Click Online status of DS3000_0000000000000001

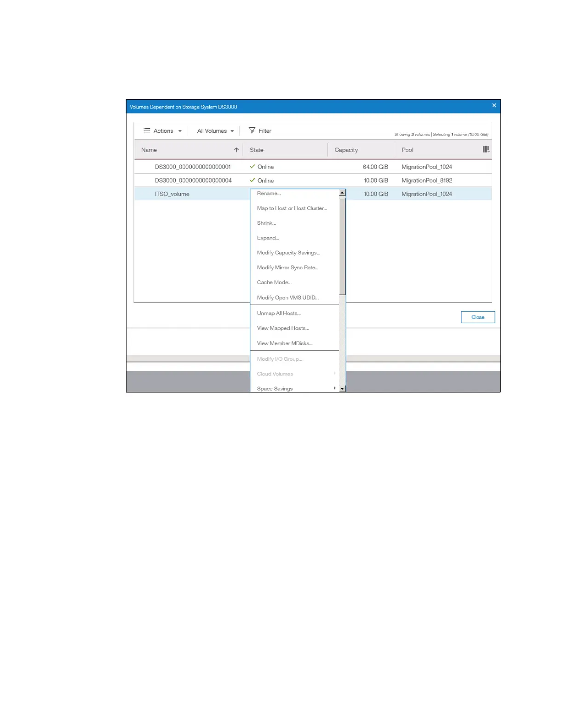point(262,167)
